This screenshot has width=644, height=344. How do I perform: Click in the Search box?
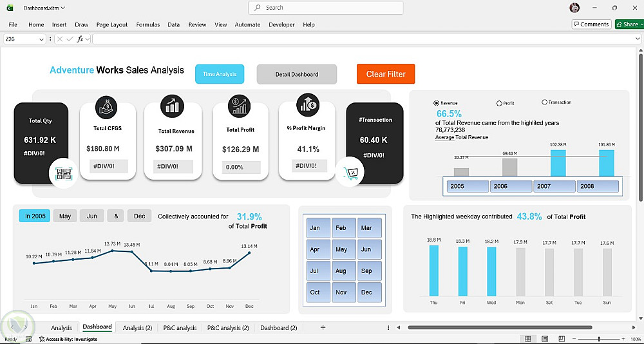pyautogui.click(x=326, y=8)
